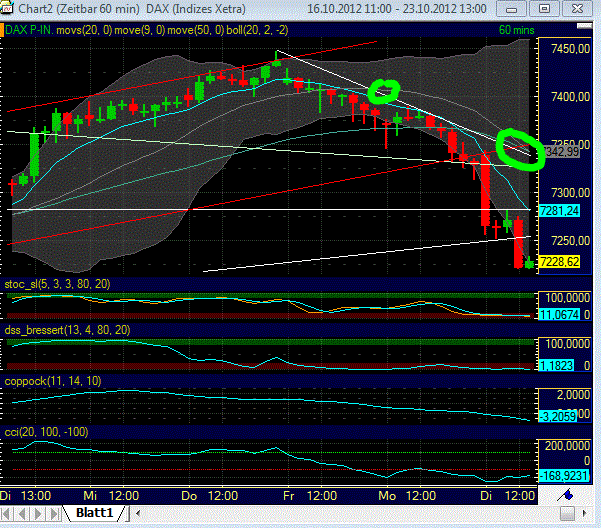
Task: Click the Fr 12:00 time axis label
Action: [310, 496]
